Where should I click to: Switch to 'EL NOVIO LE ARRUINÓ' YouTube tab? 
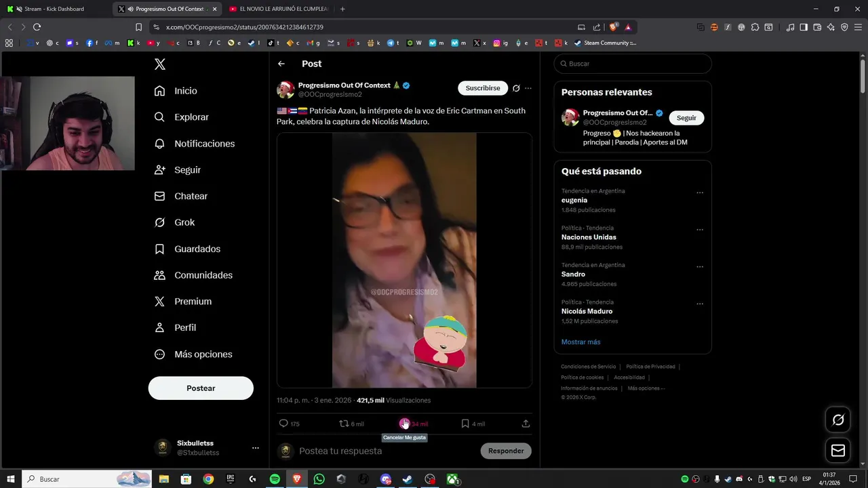coord(278,9)
